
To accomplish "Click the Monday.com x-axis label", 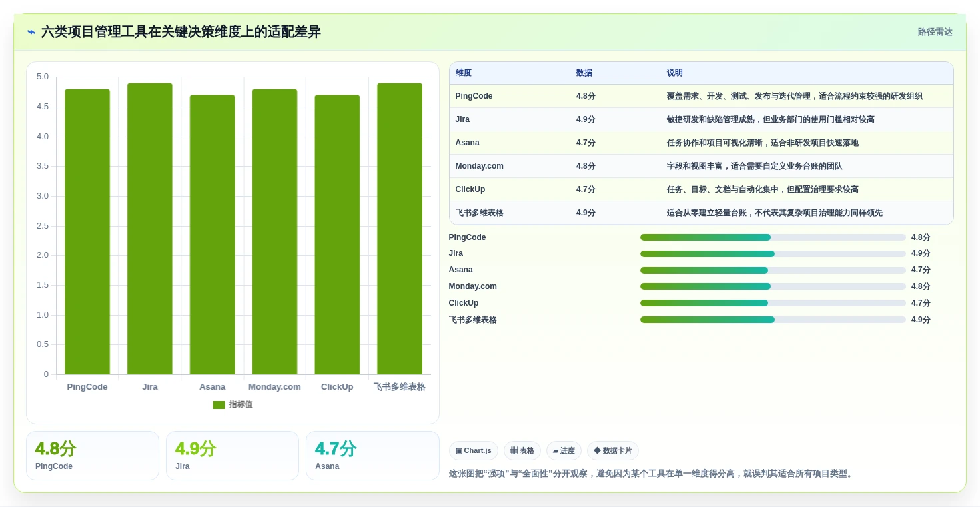I will pos(274,387).
